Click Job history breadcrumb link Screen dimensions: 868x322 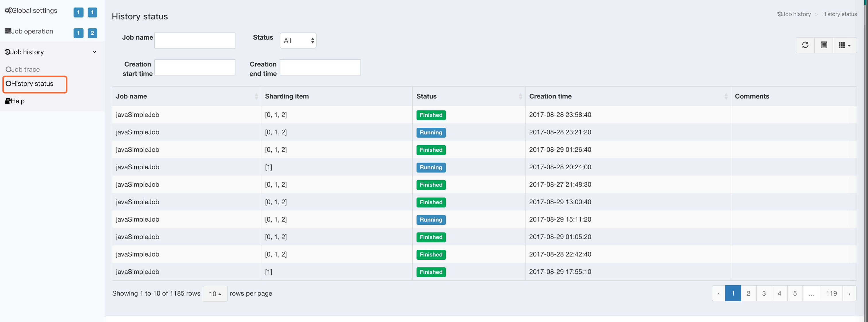click(x=794, y=14)
